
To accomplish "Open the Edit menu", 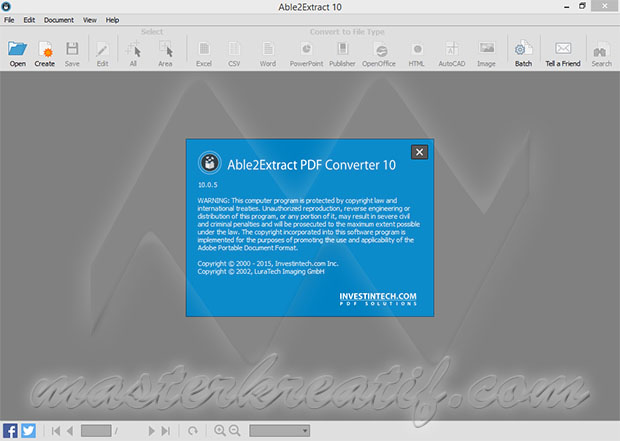I will pyautogui.click(x=29, y=20).
